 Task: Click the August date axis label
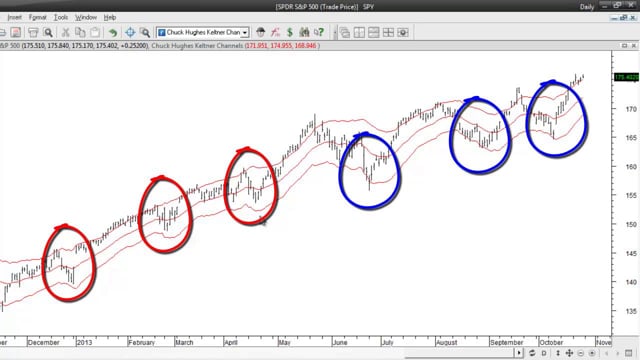(x=447, y=342)
